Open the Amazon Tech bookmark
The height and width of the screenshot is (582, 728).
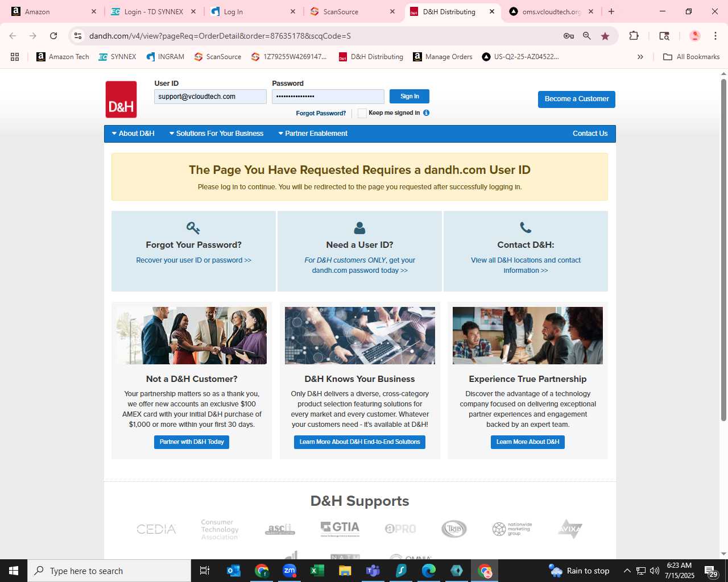coord(63,57)
